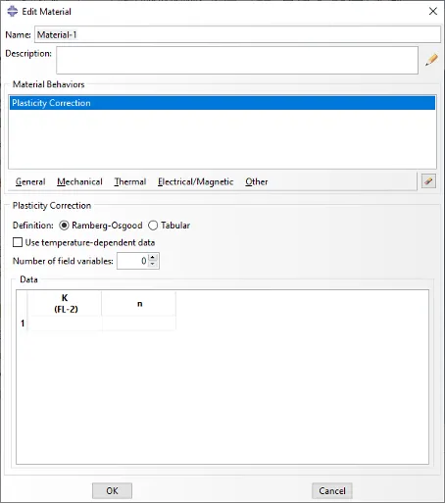Click the Cancel button
Viewport: 445px width, 504px height.
click(332, 490)
